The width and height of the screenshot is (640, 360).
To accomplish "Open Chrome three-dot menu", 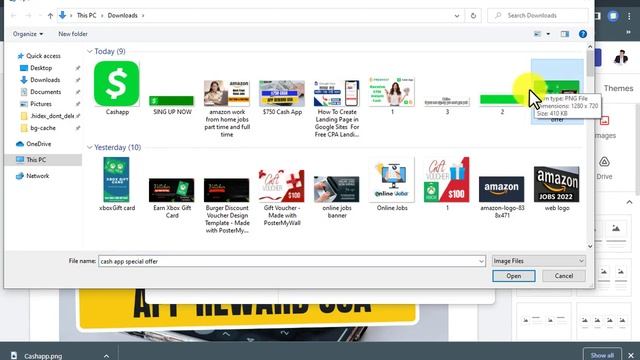I will point(629,16).
